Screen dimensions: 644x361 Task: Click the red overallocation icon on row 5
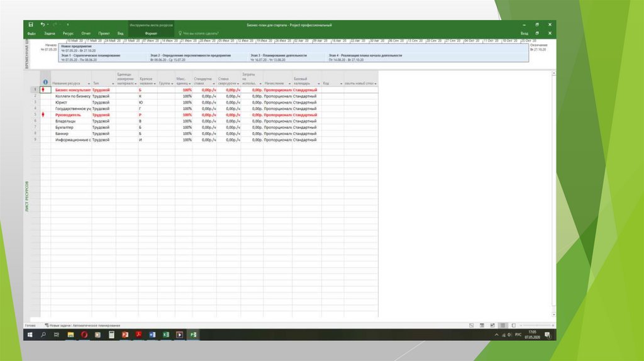[43, 115]
